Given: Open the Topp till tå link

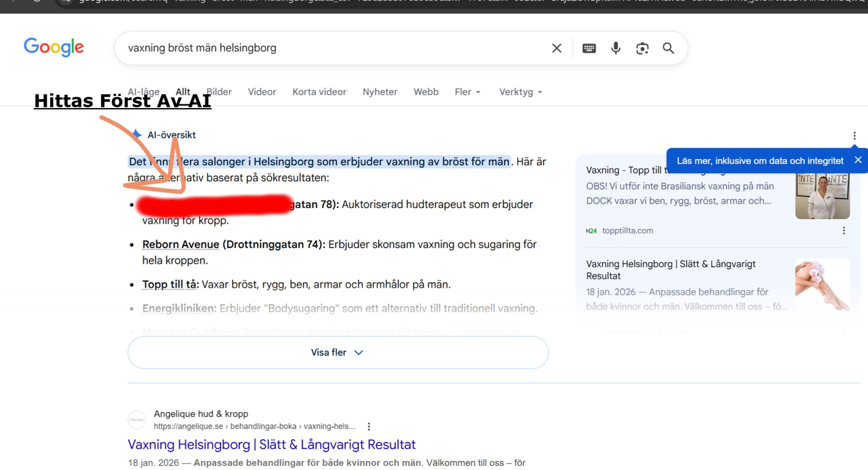Looking at the screenshot, I should coord(169,284).
